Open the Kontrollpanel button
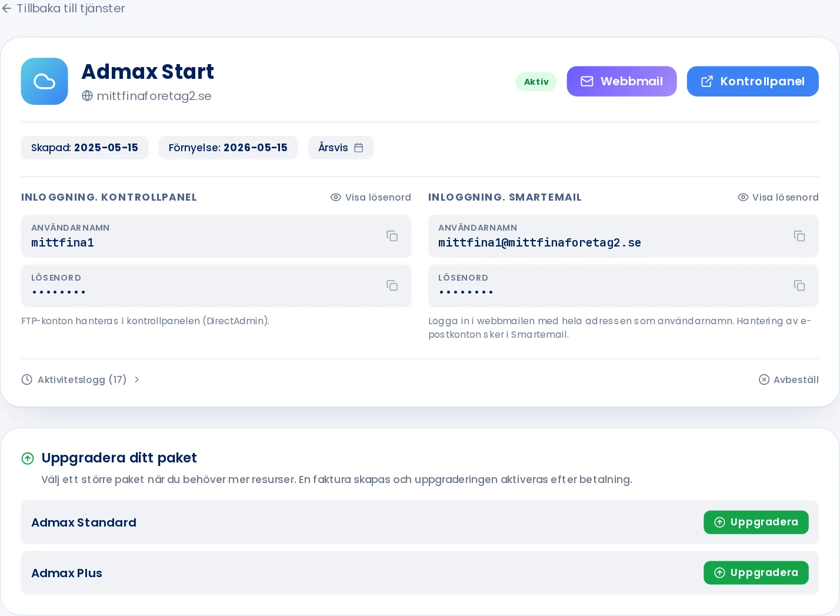The height and width of the screenshot is (616, 840). pyautogui.click(x=753, y=81)
